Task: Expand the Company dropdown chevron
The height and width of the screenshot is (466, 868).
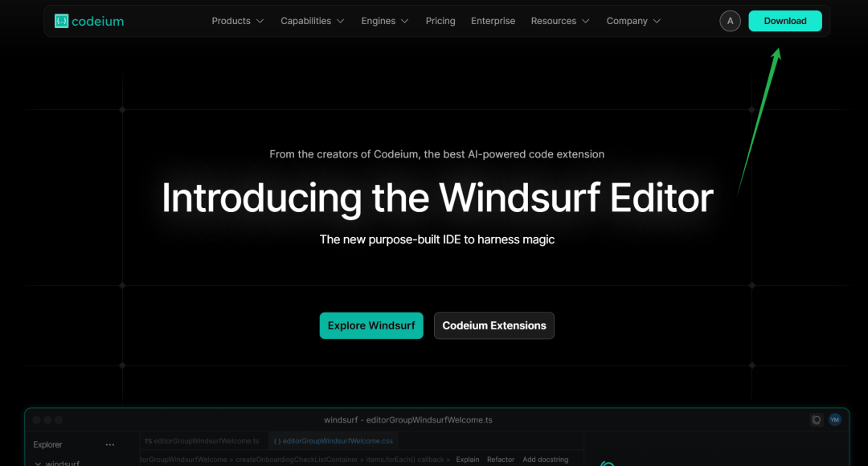Action: [x=657, y=21]
